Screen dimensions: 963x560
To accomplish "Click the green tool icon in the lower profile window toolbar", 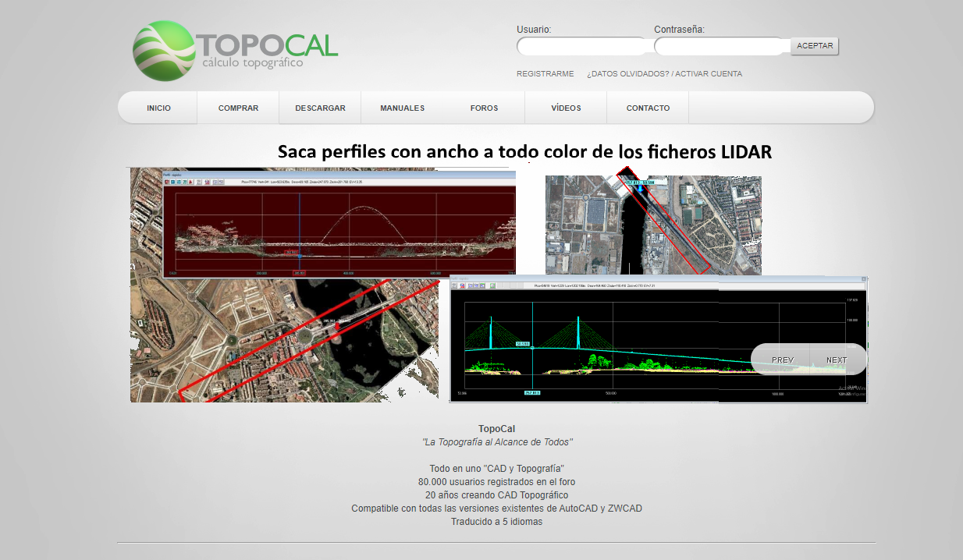I will coord(492,285).
